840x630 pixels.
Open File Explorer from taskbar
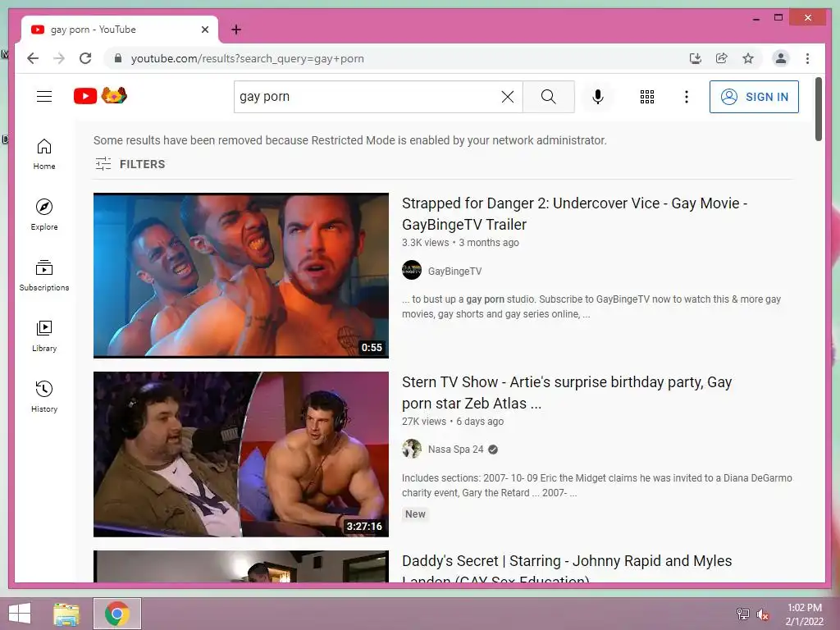(66, 614)
